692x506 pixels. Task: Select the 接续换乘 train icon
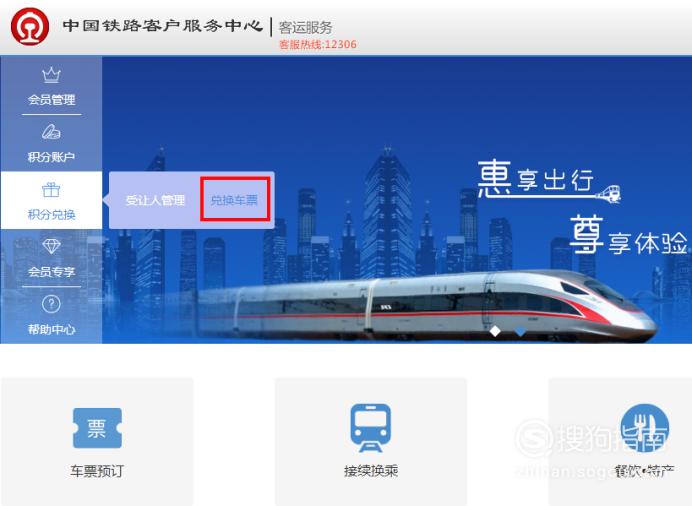pyautogui.click(x=371, y=427)
